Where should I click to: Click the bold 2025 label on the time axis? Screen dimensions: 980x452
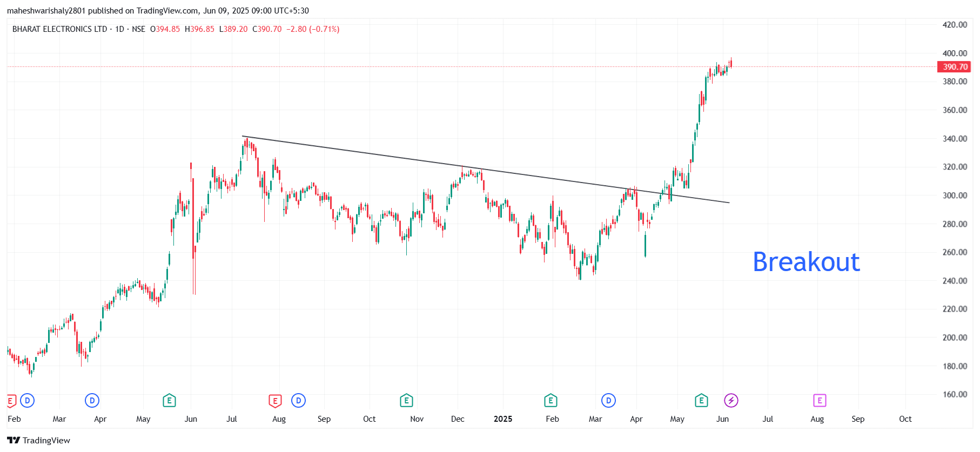[503, 419]
